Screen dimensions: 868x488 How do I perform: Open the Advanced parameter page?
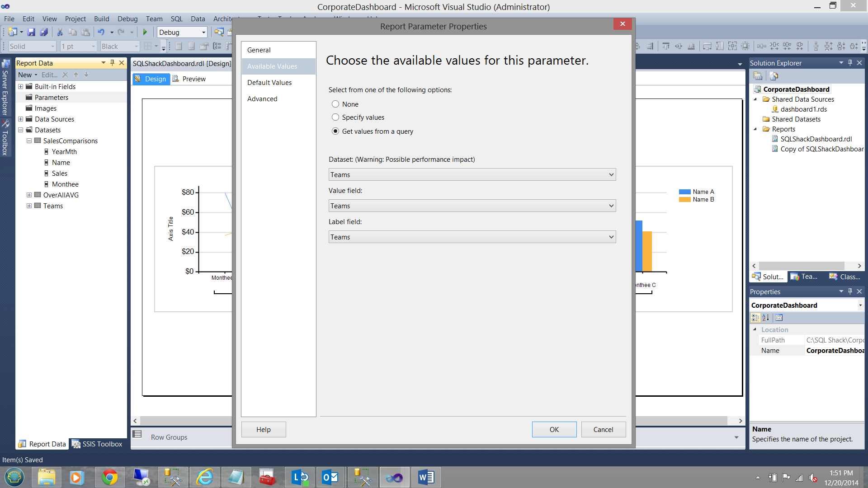(x=262, y=99)
